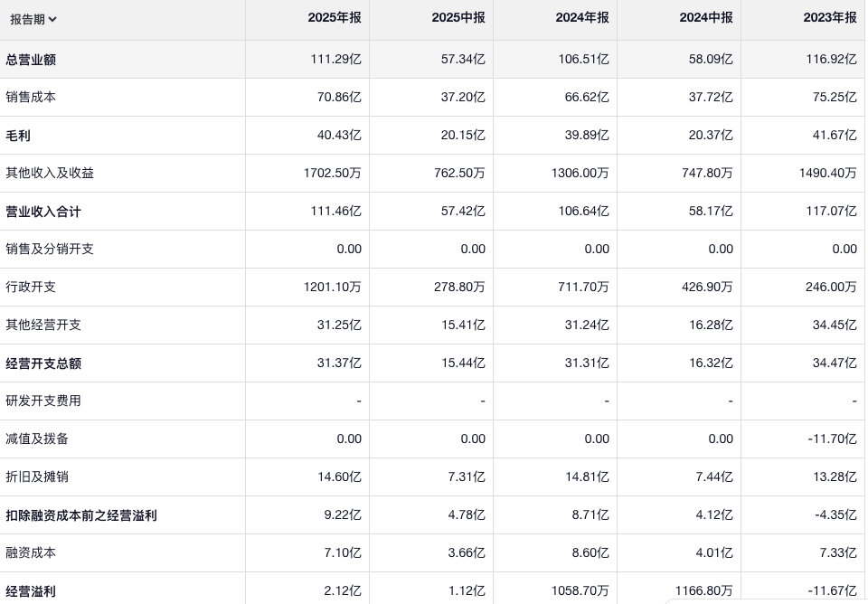The image size is (868, 604).
Task: Click the 其他收入及收益 row label
Action: pos(50,173)
